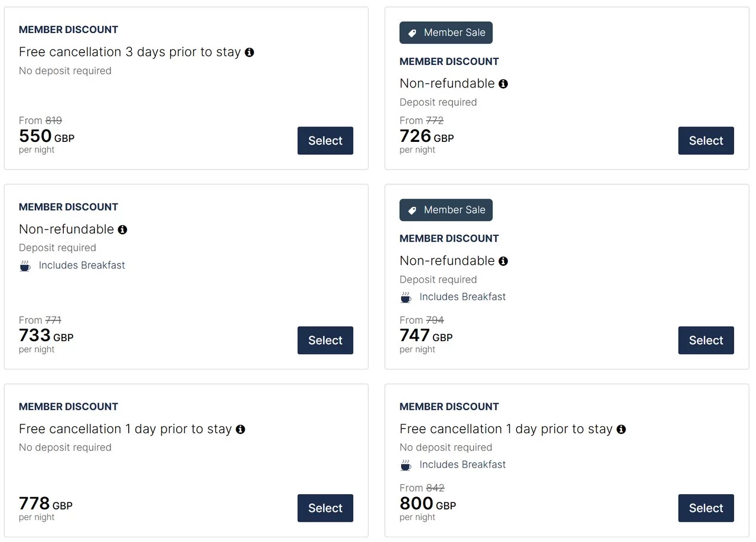Select the 800 GBP breakfast rate
The width and height of the screenshot is (756, 542).
click(706, 508)
